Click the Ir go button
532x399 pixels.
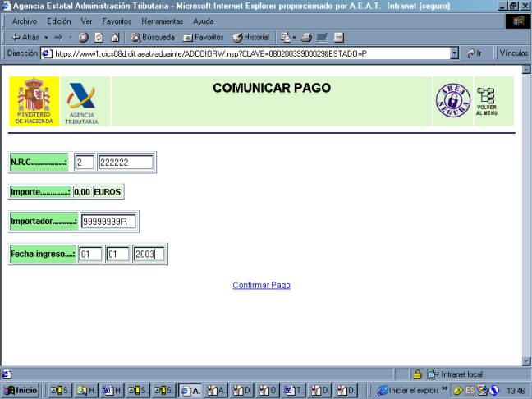click(x=474, y=53)
